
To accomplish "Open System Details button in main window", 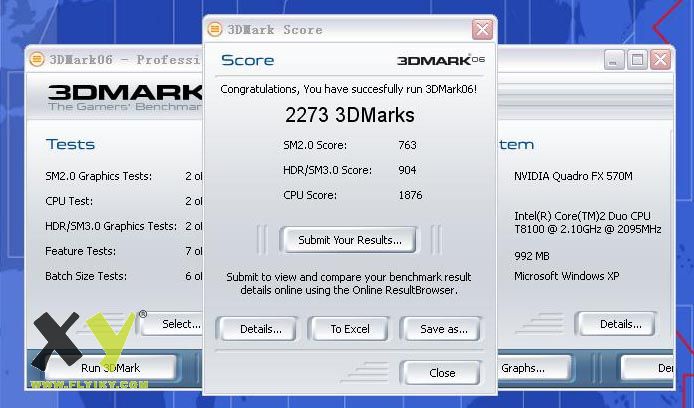I will pos(618,324).
